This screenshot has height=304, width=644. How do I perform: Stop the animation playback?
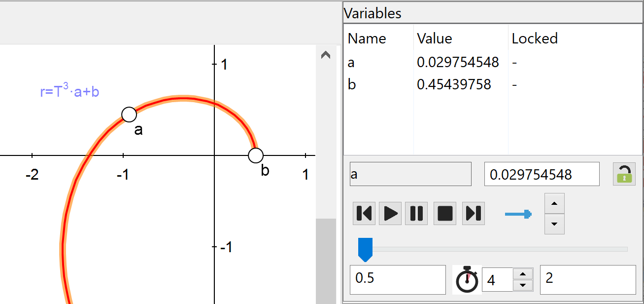tap(445, 213)
